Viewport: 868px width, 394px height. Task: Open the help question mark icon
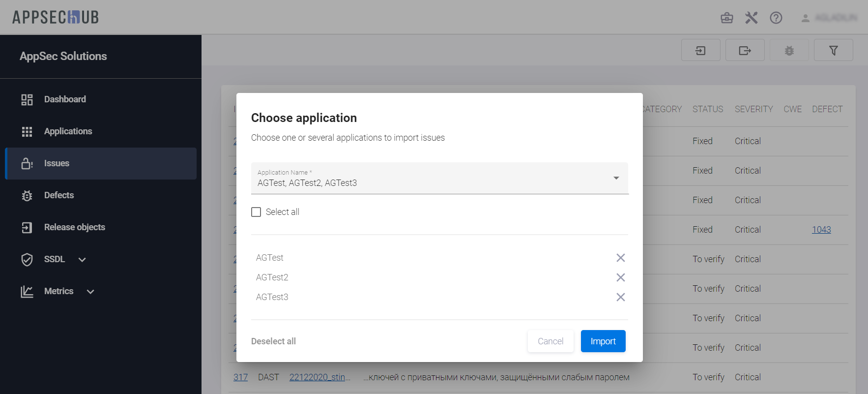[776, 18]
